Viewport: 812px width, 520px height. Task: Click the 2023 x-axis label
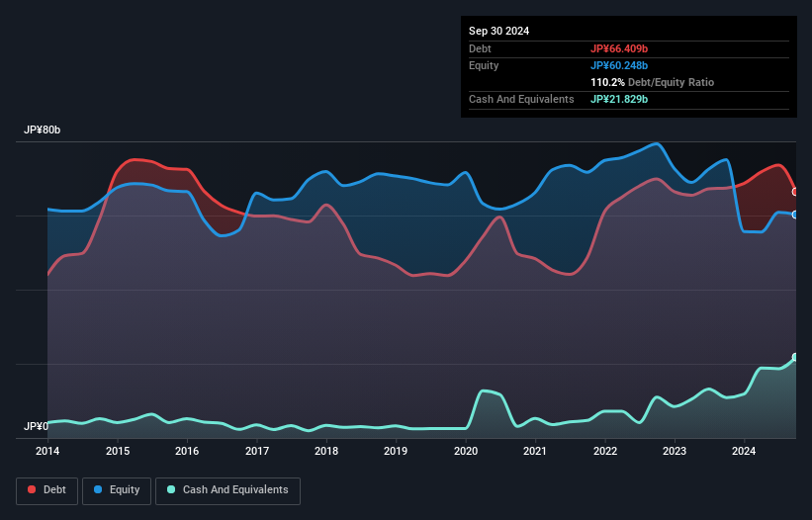point(675,451)
